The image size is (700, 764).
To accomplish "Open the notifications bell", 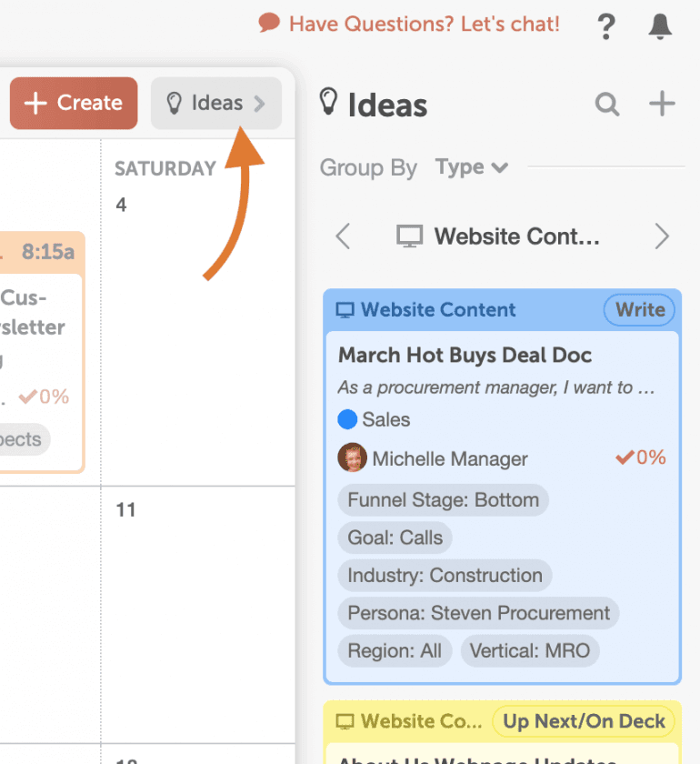I will coord(660,26).
